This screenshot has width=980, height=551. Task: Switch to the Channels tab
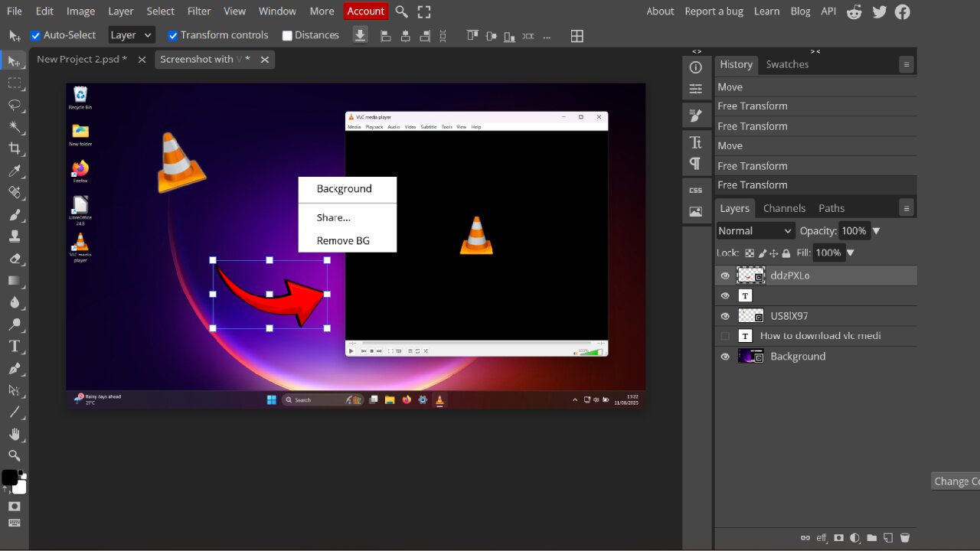[784, 208]
